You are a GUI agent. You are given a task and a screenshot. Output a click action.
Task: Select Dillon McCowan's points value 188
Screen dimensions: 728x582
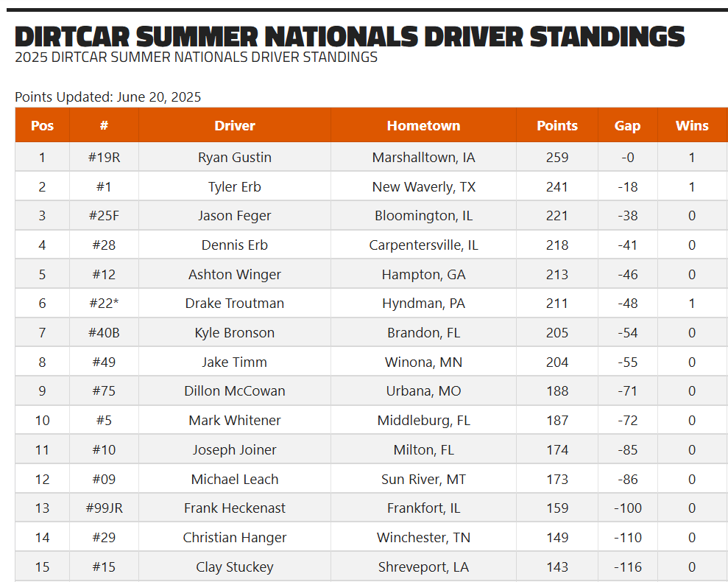557,390
